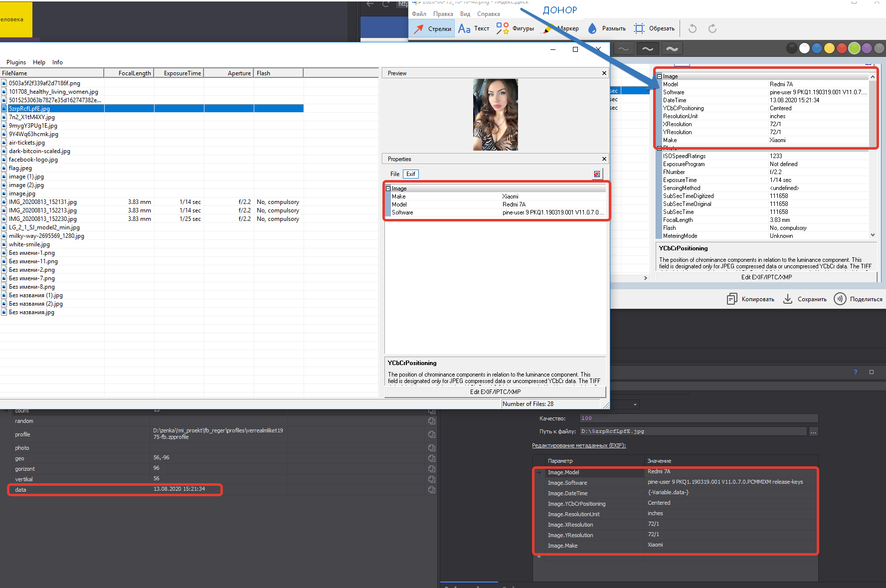Close the Properties panel
This screenshot has height=588, width=886.
click(x=604, y=159)
